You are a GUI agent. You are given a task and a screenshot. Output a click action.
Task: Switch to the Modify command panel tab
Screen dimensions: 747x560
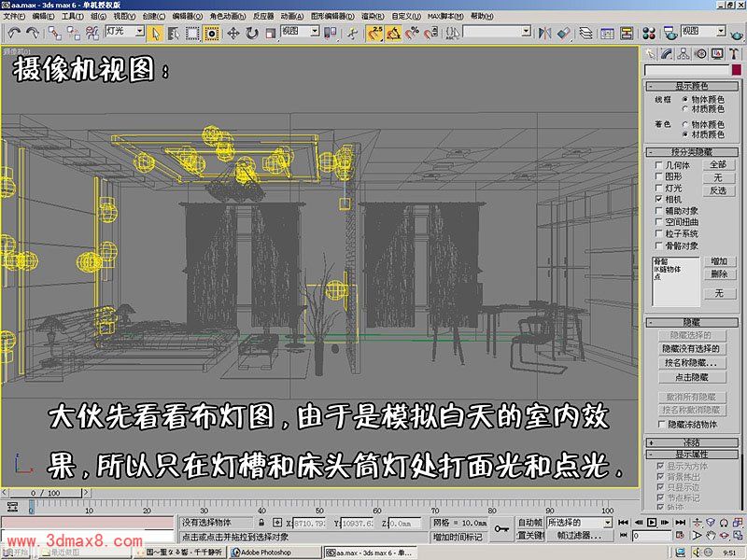click(667, 54)
